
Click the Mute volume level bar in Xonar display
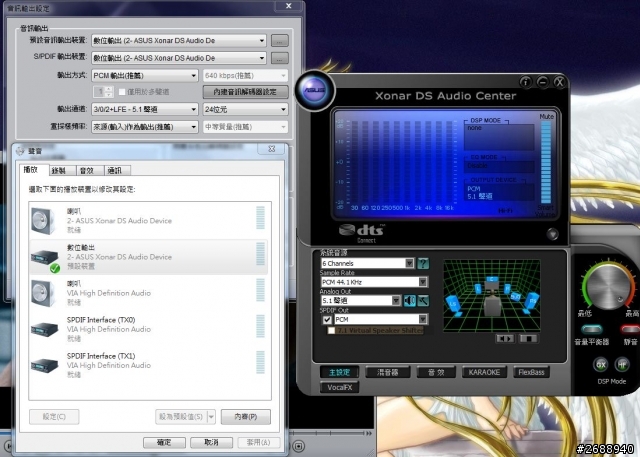coord(546,162)
